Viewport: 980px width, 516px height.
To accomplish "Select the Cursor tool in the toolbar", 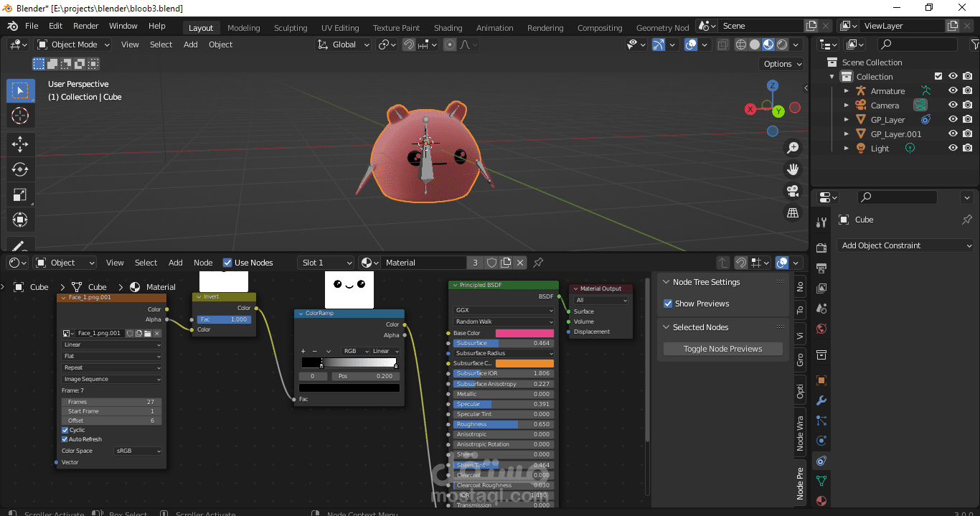I will 20,116.
